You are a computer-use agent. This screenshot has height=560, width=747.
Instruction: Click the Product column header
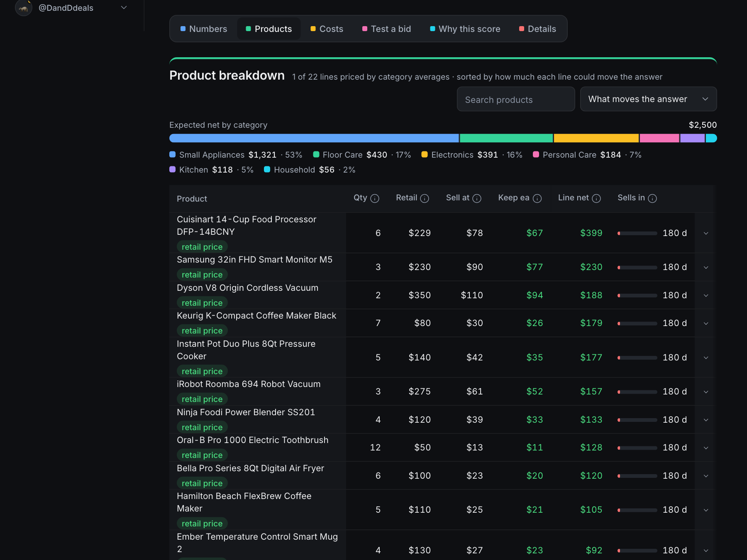click(x=192, y=199)
